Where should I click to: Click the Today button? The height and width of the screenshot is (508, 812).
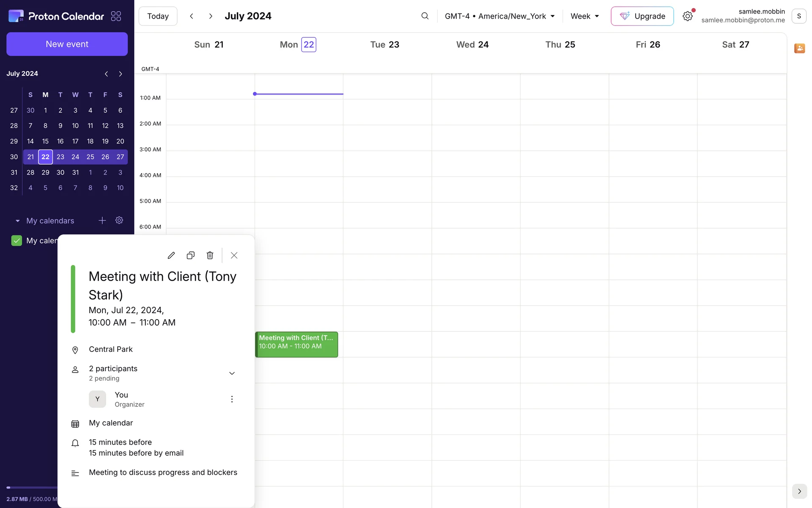(x=158, y=16)
